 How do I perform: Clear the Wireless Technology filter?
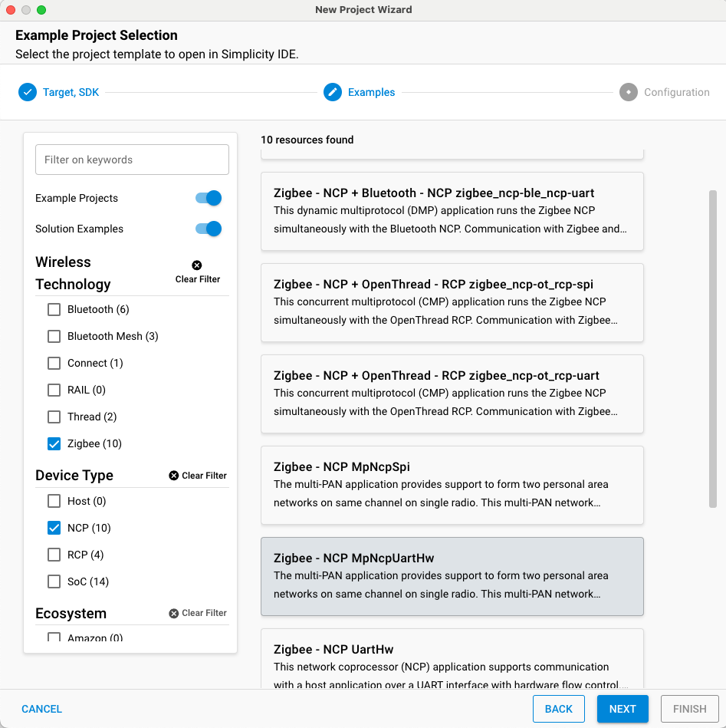(x=197, y=272)
